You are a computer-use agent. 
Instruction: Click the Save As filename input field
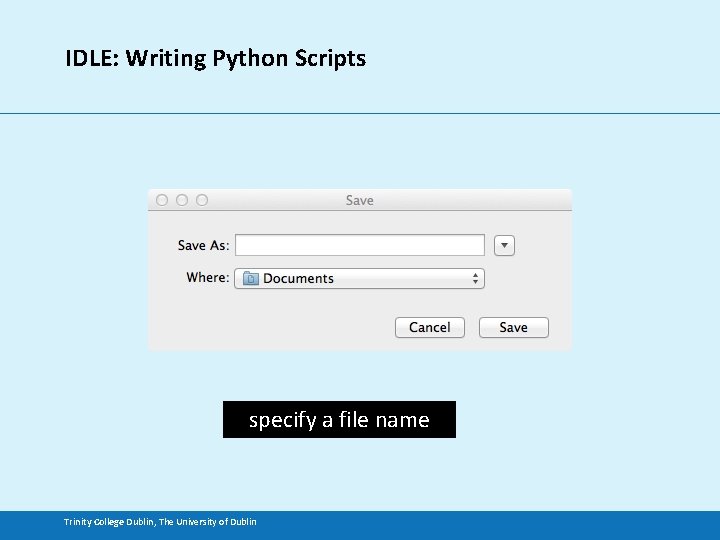(360, 245)
